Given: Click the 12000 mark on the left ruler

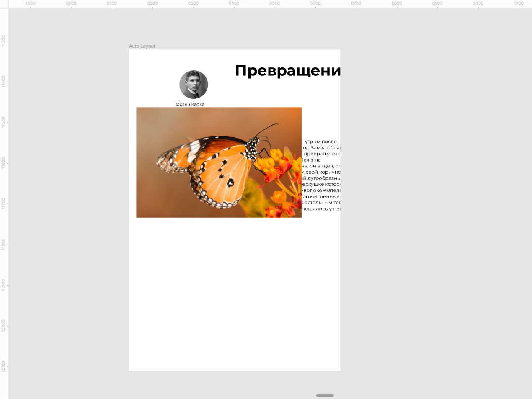Looking at the screenshot, I should point(3,326).
